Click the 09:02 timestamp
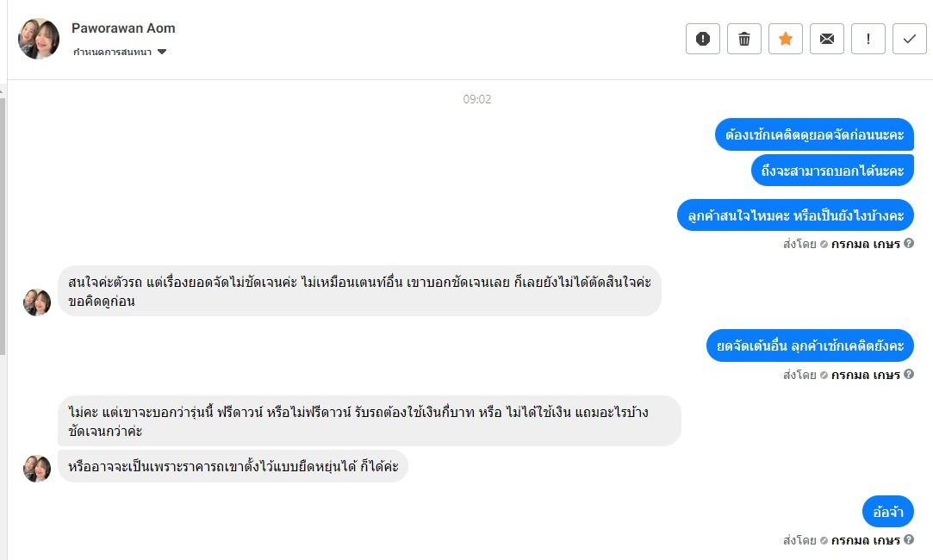This screenshot has height=560, width=933. point(477,99)
